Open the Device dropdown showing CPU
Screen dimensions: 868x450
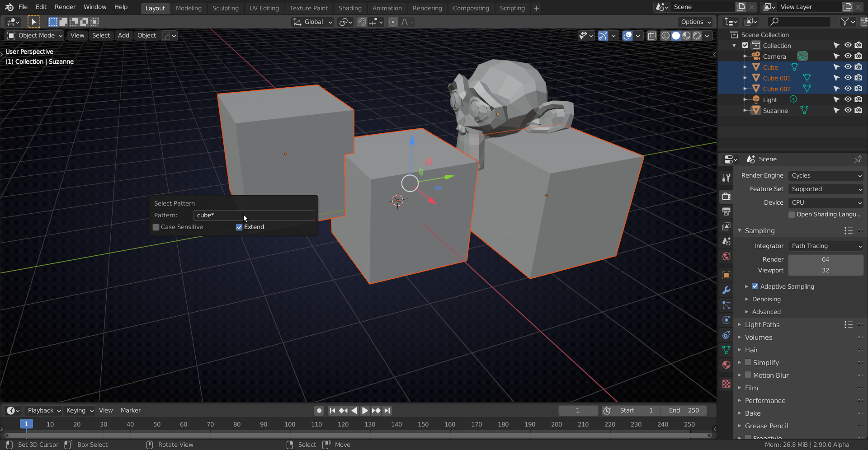(826, 202)
